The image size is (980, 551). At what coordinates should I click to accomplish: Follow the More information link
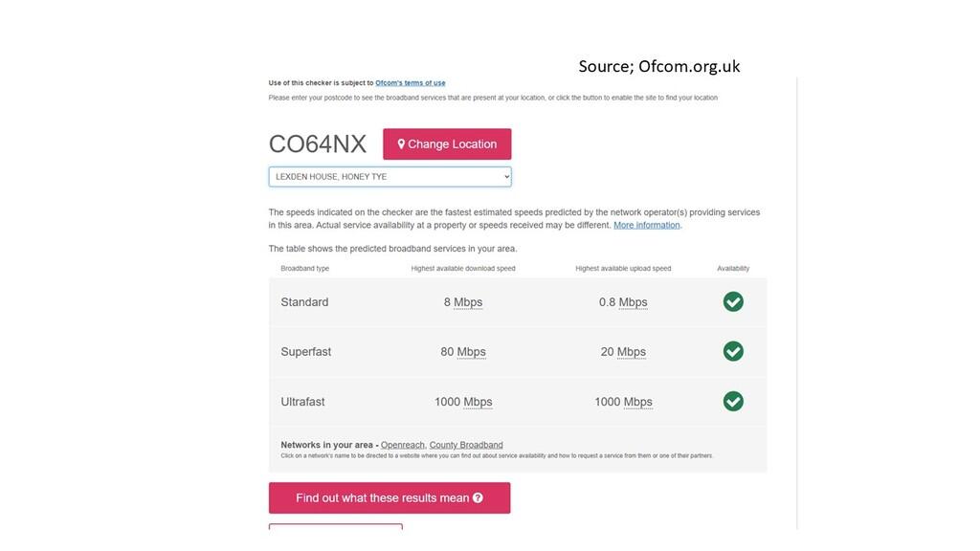click(647, 225)
